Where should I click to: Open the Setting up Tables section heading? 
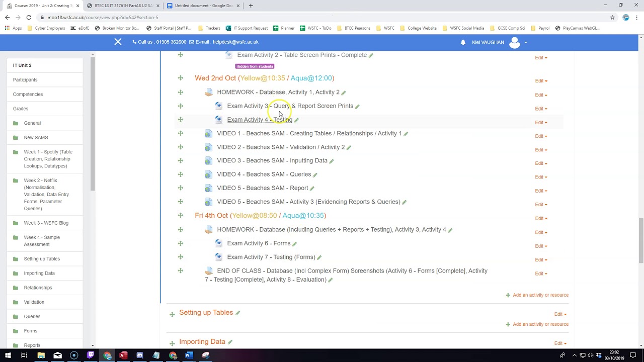(206, 313)
